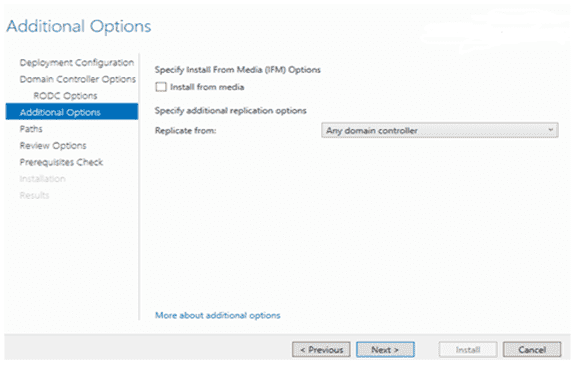Click the Cancel button
This screenshot has width=583, height=367.
(x=532, y=350)
